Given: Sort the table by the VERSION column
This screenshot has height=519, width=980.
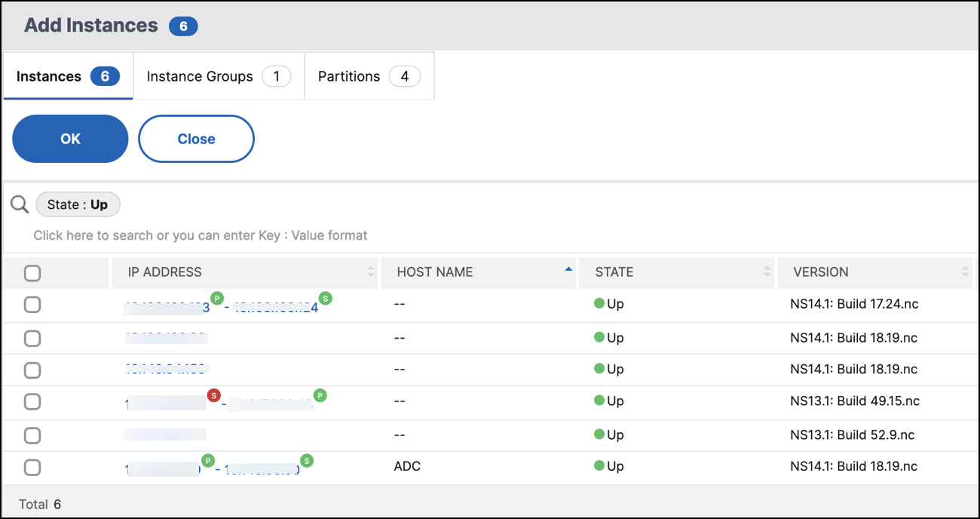Looking at the screenshot, I should tap(875, 272).
